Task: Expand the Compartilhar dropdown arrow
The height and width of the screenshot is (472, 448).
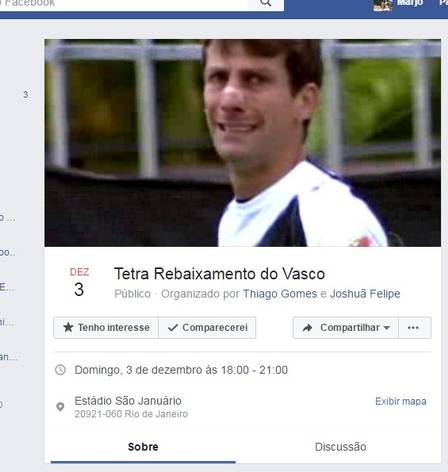Action: coord(387,328)
